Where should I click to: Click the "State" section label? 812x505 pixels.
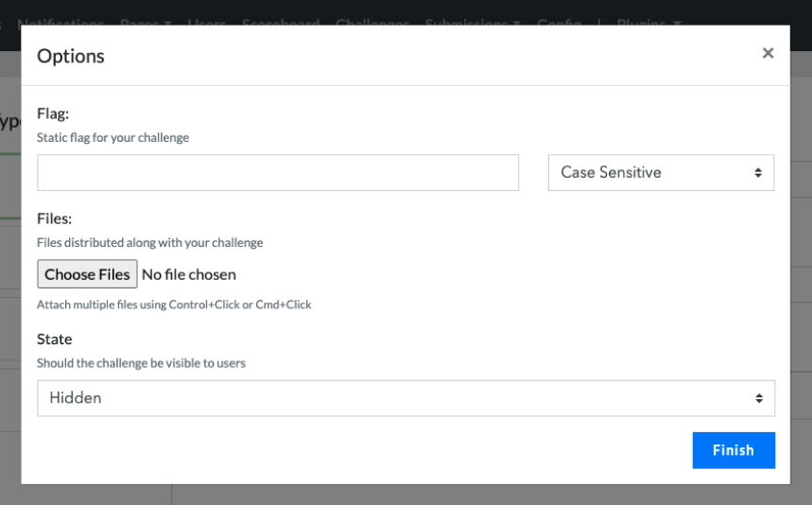[x=55, y=339]
